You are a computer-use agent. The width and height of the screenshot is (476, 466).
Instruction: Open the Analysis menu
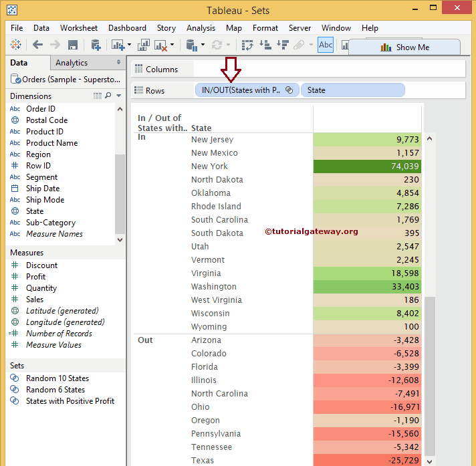point(201,28)
